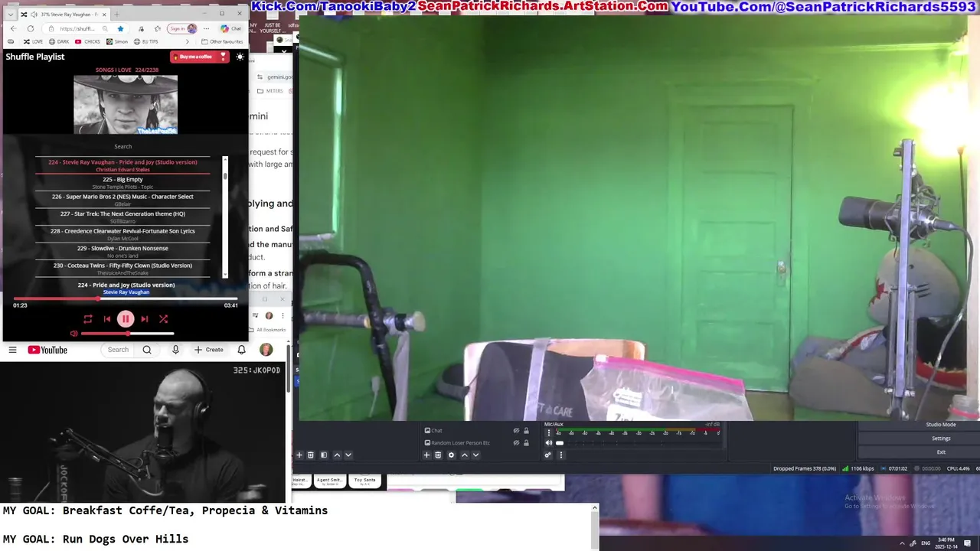Refresh the Shuffle Playlist page
Screen dimensions: 980x551
click(31, 29)
